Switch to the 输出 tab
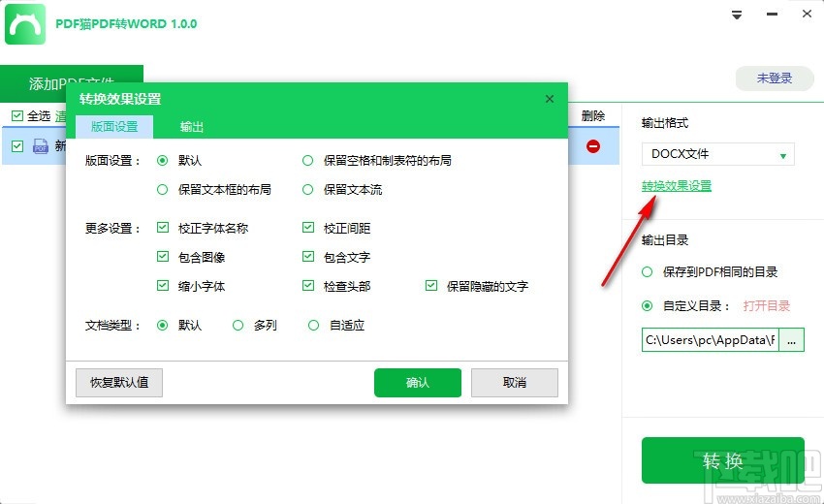The height and width of the screenshot is (504, 824). [191, 127]
